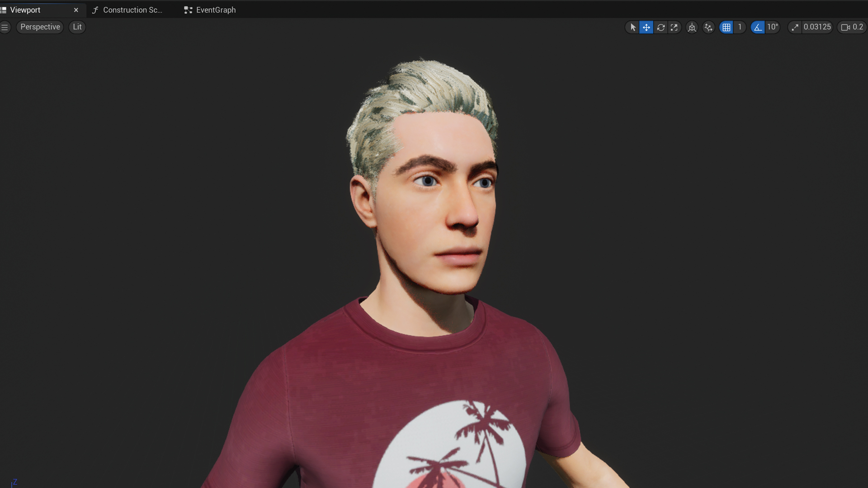Activate the Scale tool
Screen dimensions: 868x488
click(674, 27)
